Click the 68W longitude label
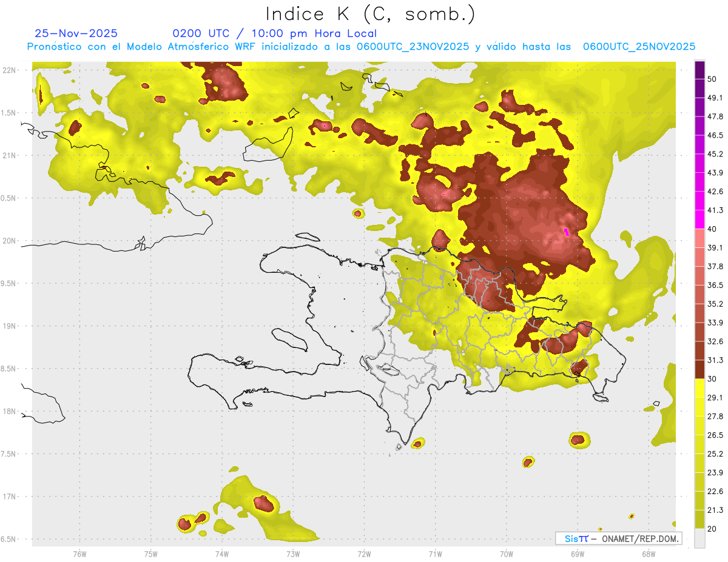The width and height of the screenshot is (728, 562). 649,554
